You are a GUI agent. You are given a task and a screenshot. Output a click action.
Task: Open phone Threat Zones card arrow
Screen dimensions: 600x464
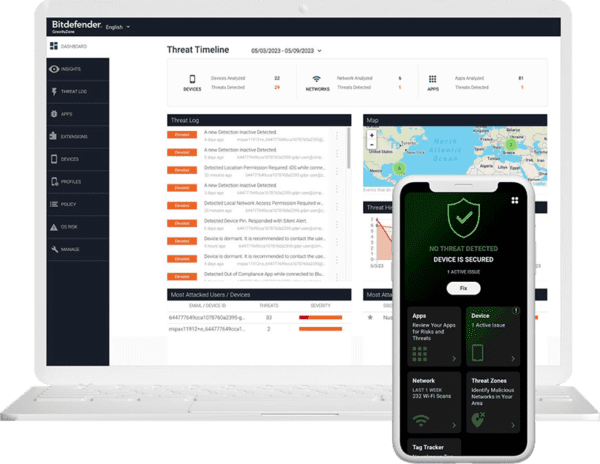click(513, 425)
